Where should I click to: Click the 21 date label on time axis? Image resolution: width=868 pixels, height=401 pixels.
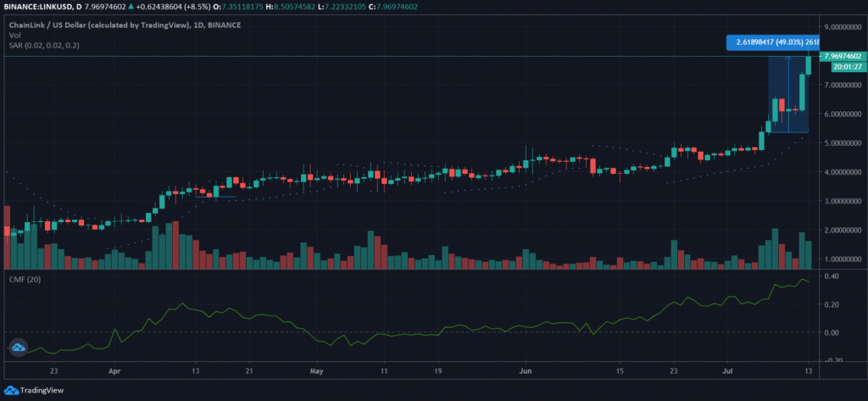[x=249, y=371]
